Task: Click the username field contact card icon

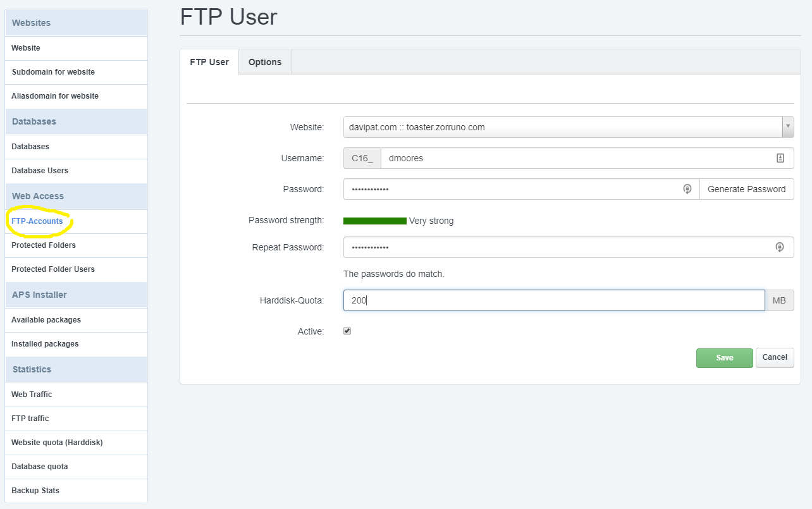Action: click(x=780, y=158)
